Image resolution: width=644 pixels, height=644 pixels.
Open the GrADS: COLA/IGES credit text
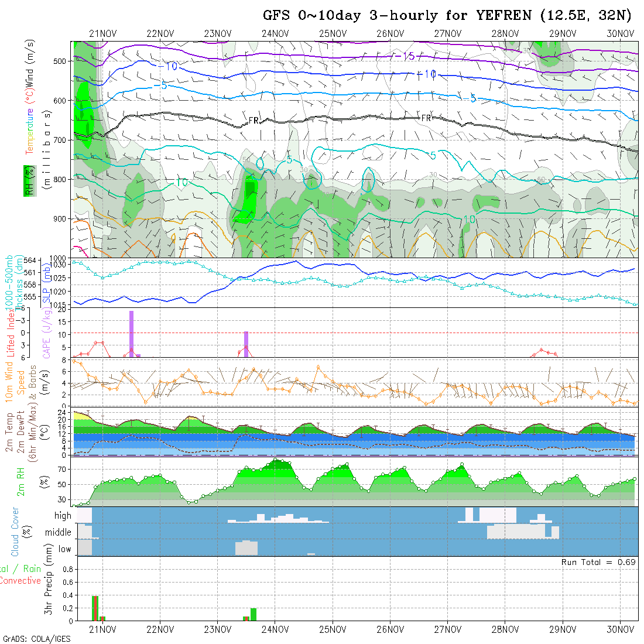36,639
